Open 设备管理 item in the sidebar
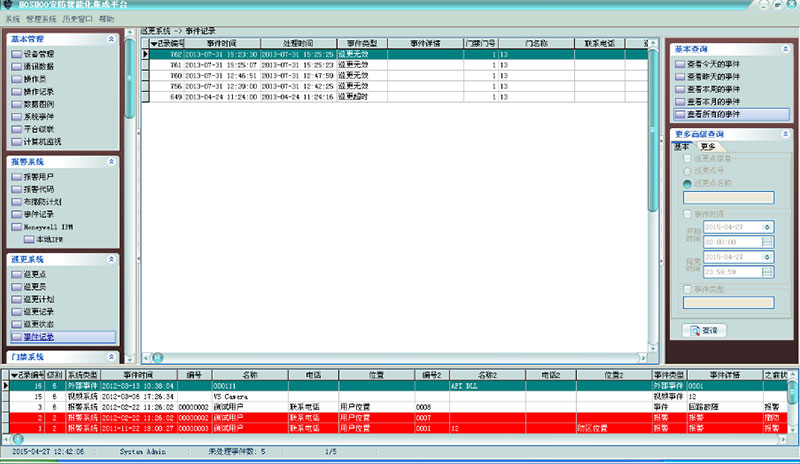 39,53
